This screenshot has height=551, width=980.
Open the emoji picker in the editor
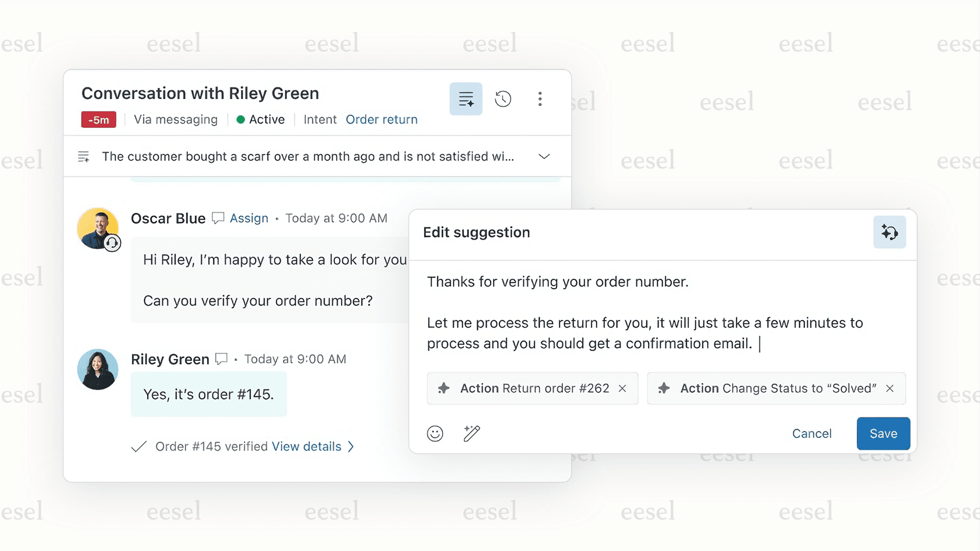tap(435, 433)
